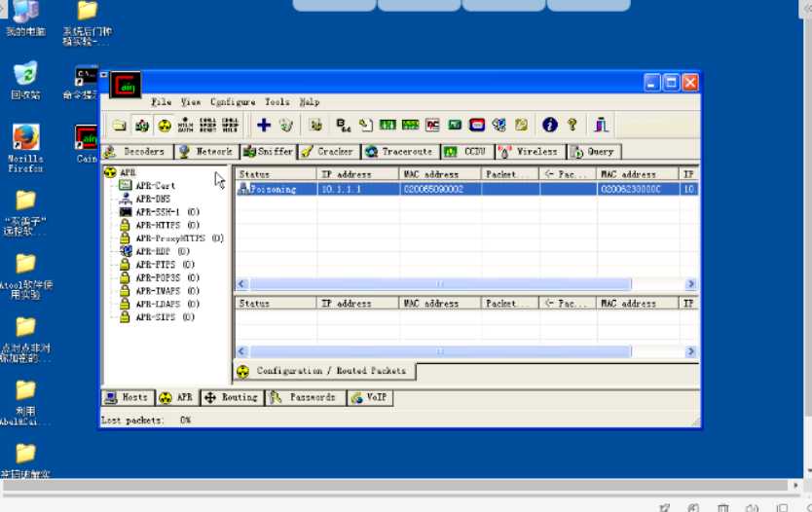Viewport: 812px width, 512px height.
Task: Click the Exit door toolbar icon
Action: point(601,125)
